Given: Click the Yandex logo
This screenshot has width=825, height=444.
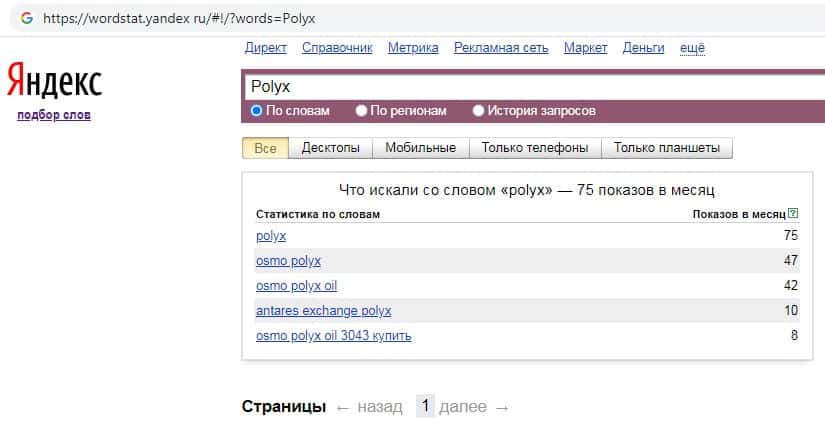Looking at the screenshot, I should click(x=54, y=81).
